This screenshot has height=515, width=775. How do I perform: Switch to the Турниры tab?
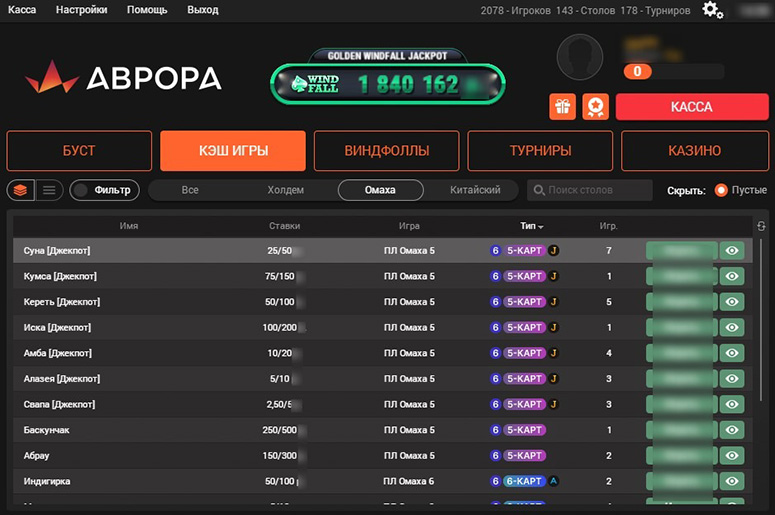click(x=540, y=151)
